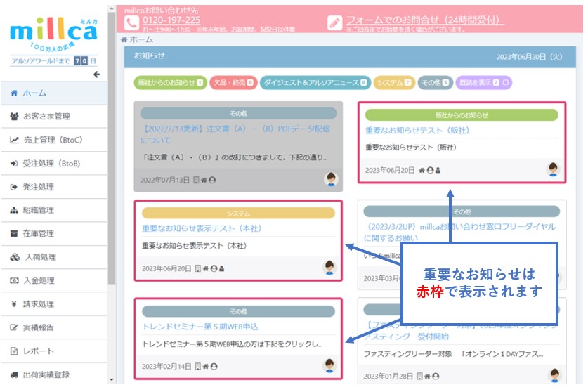Click the home icon in the breadcrumb
This screenshot has height=392, width=588.
pyautogui.click(x=124, y=40)
